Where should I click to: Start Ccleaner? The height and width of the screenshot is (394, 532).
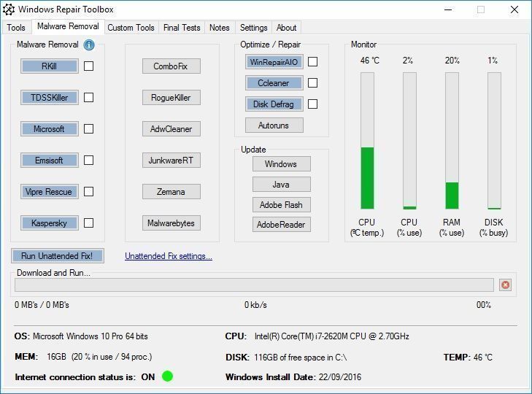[274, 82]
